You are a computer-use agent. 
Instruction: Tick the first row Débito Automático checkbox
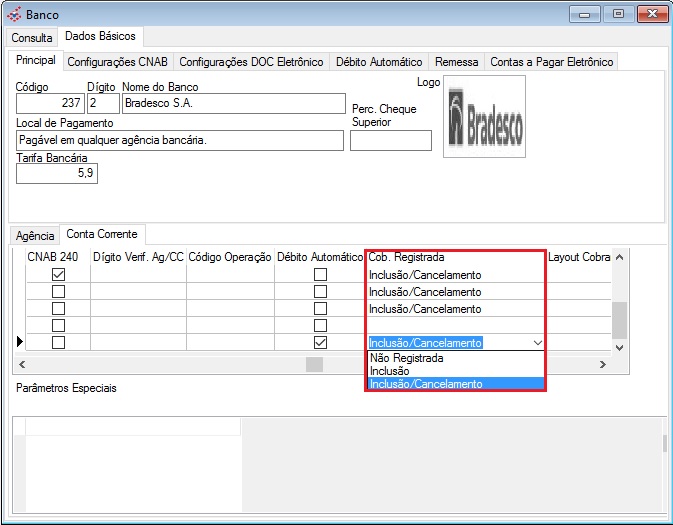(x=320, y=275)
